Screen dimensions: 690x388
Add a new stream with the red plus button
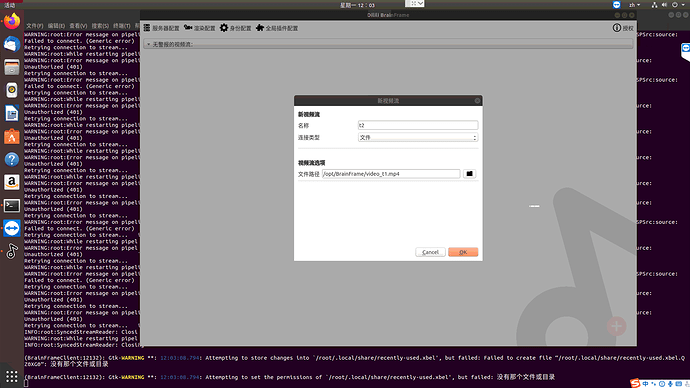[617, 326]
